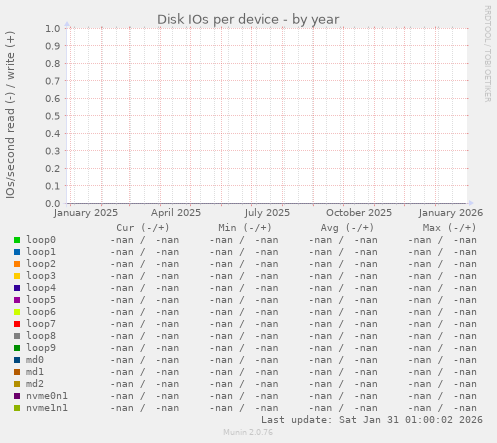Click the April 2025 axis label
497x443 pixels.
coord(176,213)
